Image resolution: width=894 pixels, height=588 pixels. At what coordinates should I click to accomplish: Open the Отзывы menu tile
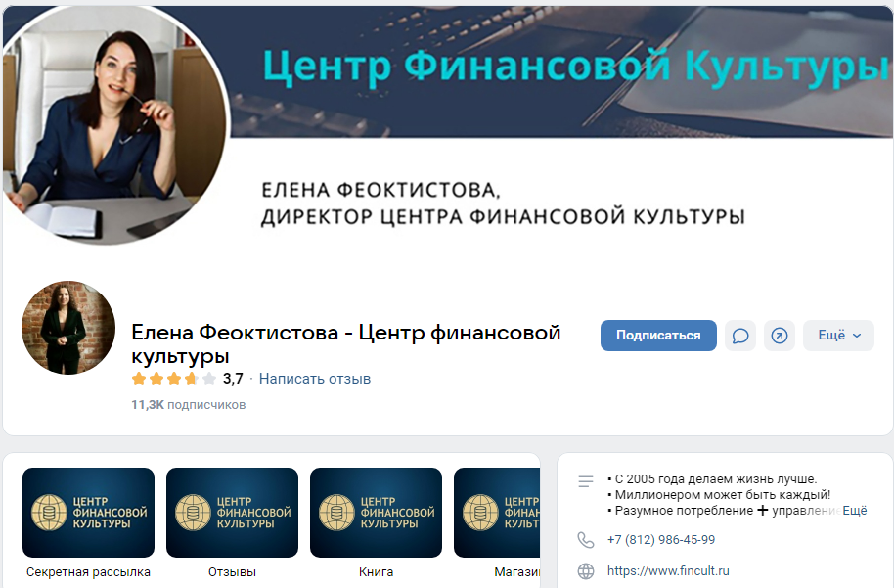point(232,523)
